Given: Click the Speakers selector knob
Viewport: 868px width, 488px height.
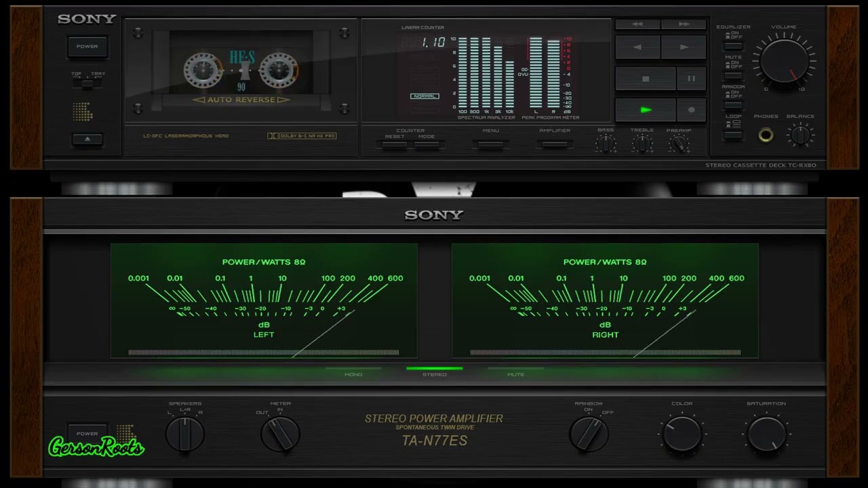Looking at the screenshot, I should point(185,434).
